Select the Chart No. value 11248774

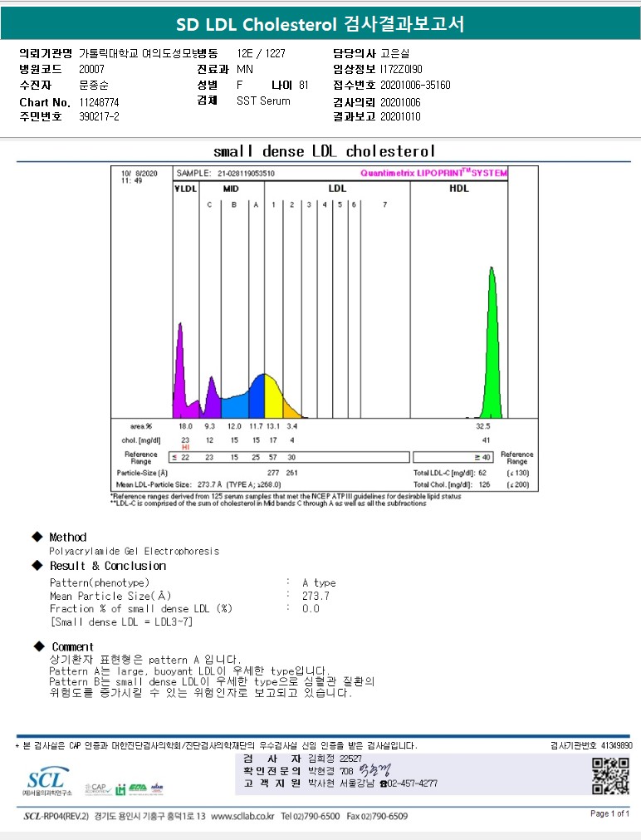tap(99, 102)
